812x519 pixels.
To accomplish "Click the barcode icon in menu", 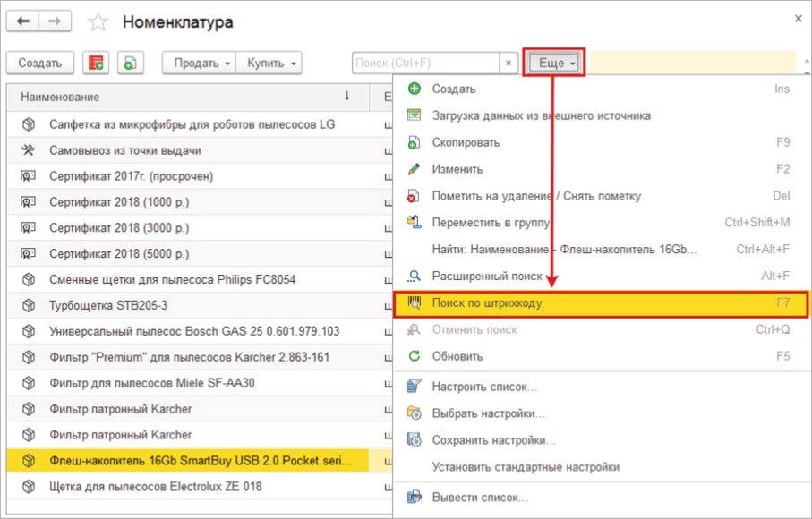I will click(x=414, y=303).
